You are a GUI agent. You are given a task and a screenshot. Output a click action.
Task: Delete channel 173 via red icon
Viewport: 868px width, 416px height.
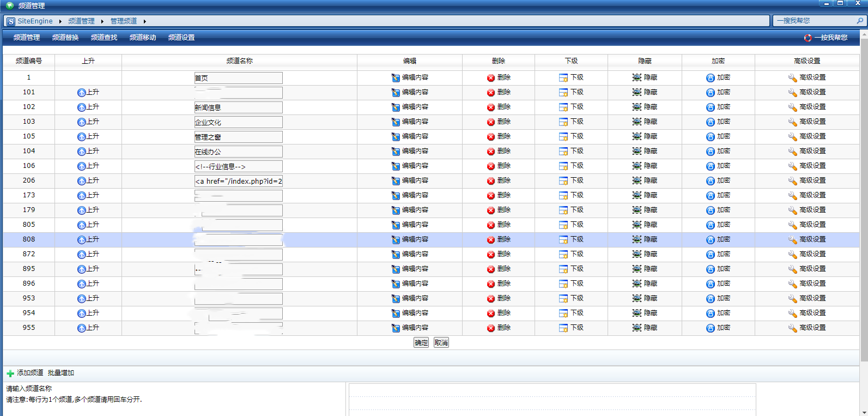tap(491, 196)
